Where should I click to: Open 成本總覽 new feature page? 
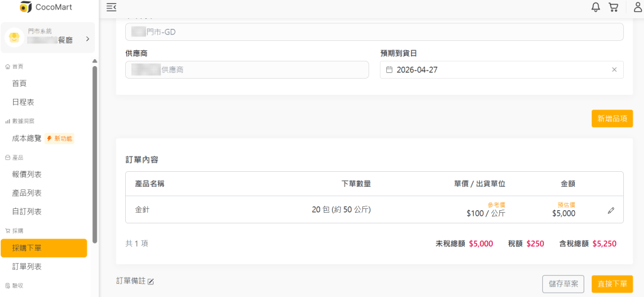tap(27, 138)
